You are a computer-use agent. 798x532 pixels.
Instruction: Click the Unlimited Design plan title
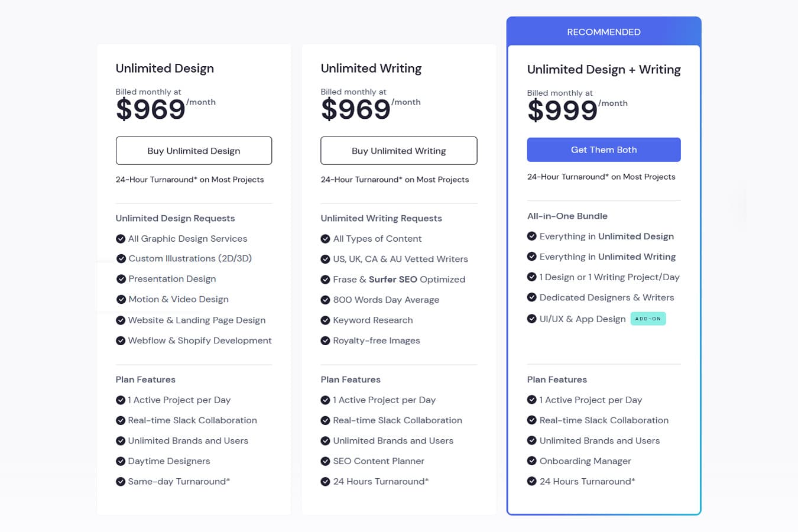(165, 69)
